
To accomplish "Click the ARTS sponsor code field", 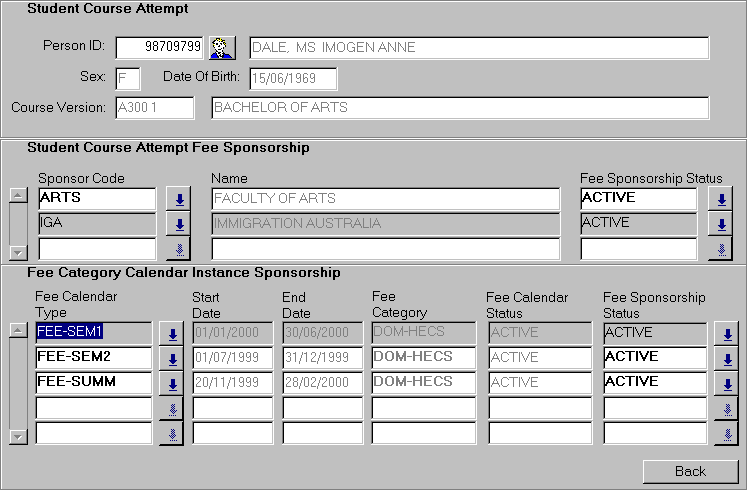I will coord(96,198).
